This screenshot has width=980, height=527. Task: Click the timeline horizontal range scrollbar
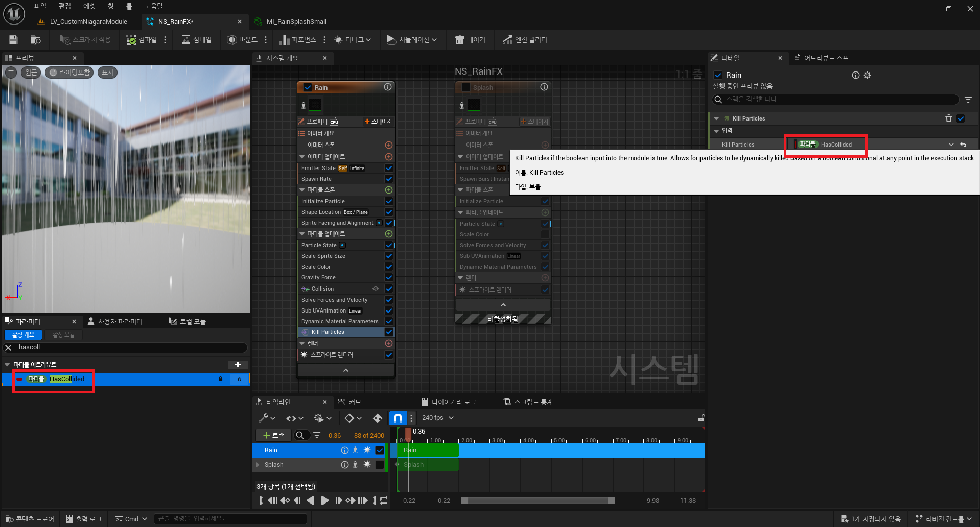click(x=538, y=500)
